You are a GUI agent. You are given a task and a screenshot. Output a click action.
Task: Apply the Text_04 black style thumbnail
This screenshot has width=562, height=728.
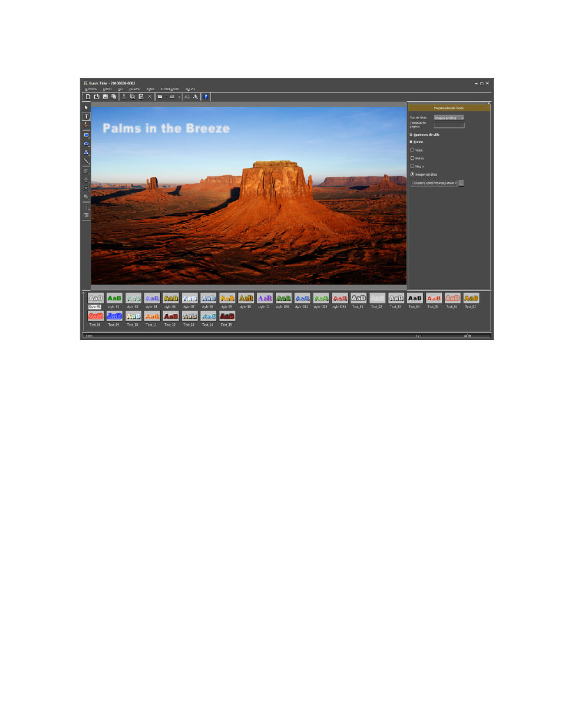click(415, 299)
